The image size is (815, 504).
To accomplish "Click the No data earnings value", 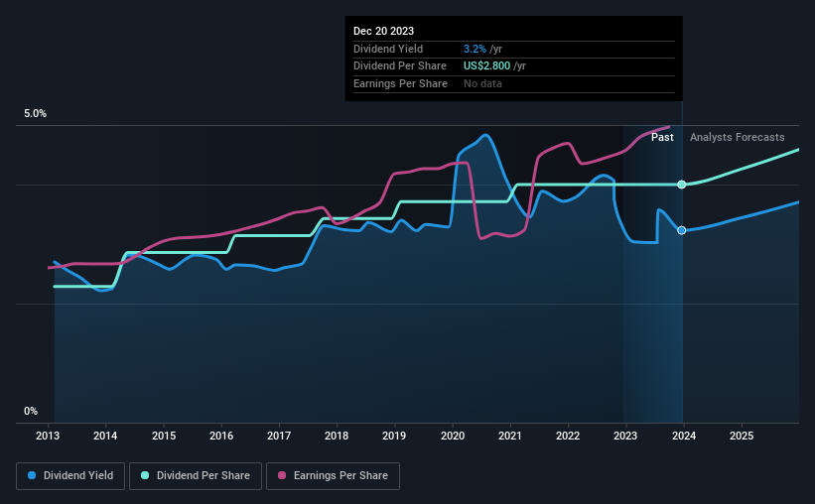I will tap(482, 83).
